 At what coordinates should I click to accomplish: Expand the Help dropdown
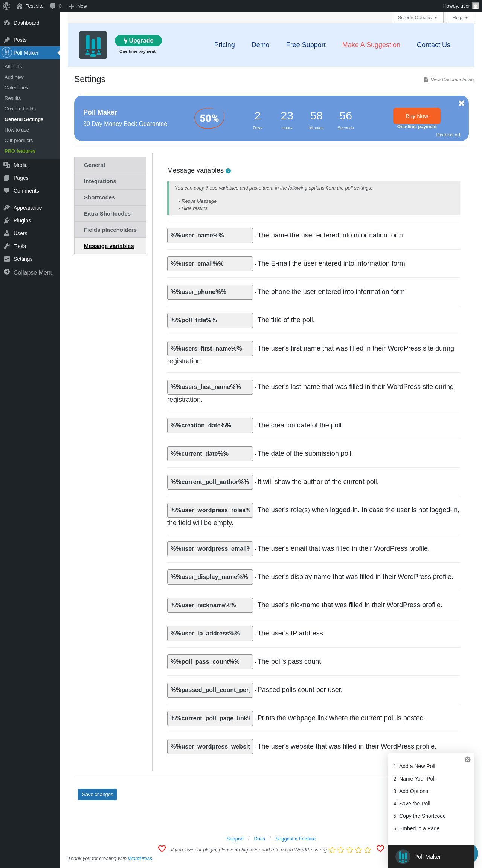(x=460, y=18)
